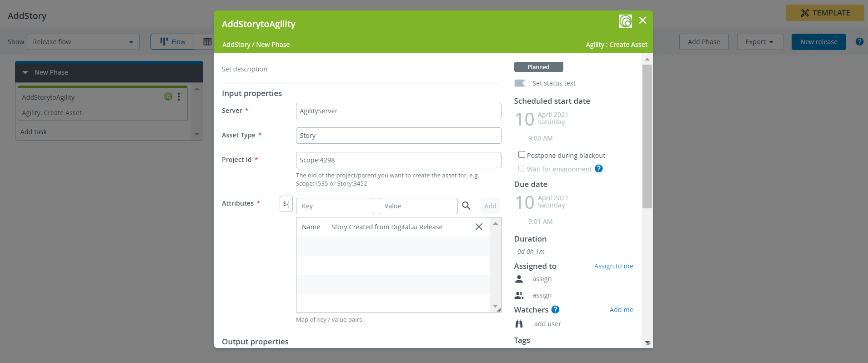Click the attribute Key field

tap(335, 206)
